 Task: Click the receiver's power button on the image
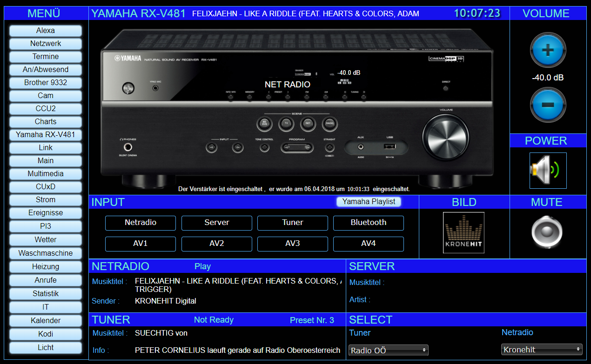[x=128, y=87]
